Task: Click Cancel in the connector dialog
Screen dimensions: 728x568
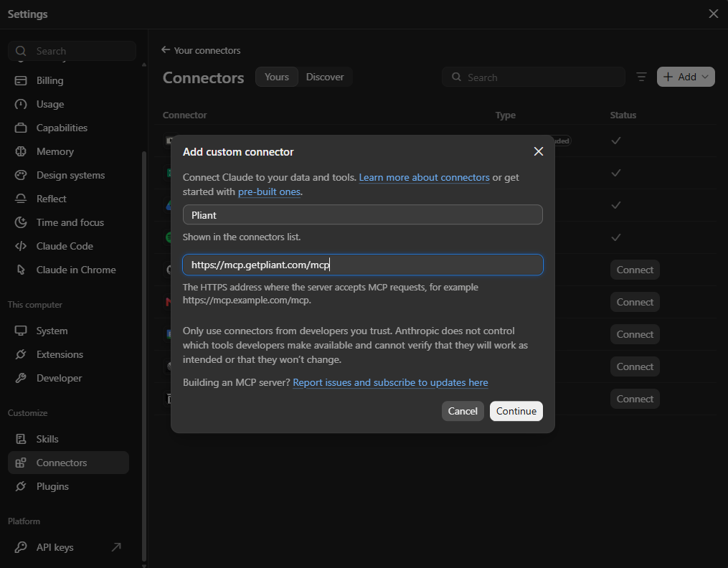Action: 463,411
